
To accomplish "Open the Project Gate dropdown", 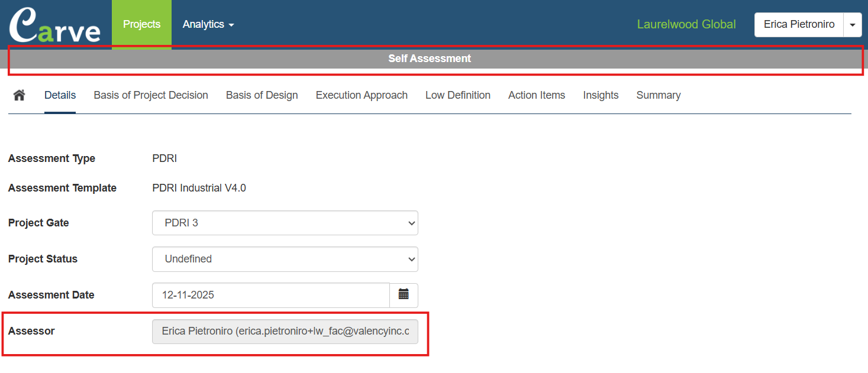I will point(285,223).
